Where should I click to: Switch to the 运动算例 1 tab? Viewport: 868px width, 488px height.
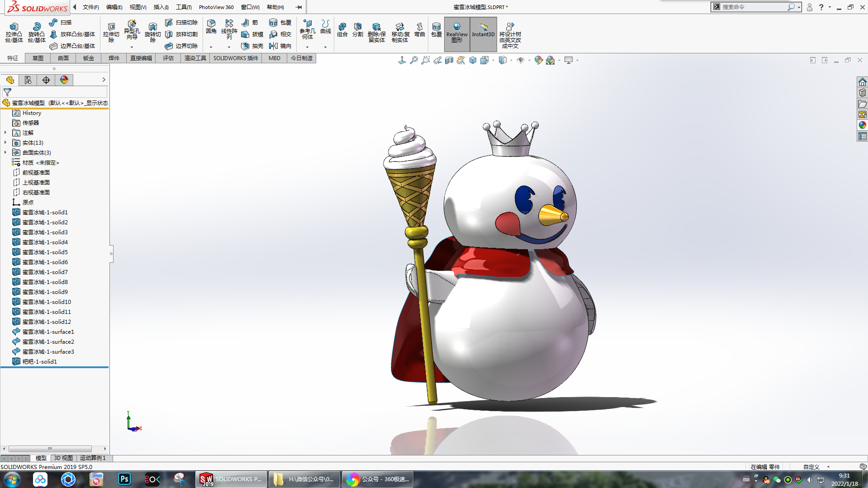pos(93,458)
